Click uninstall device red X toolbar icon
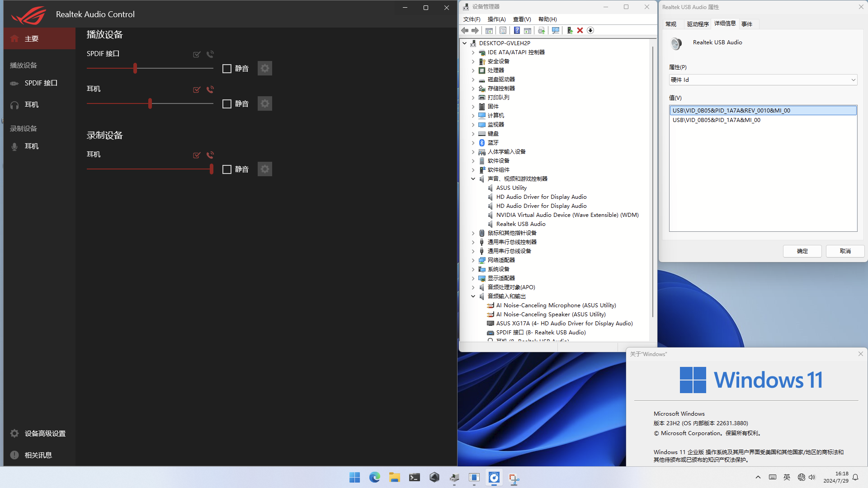 (x=580, y=30)
